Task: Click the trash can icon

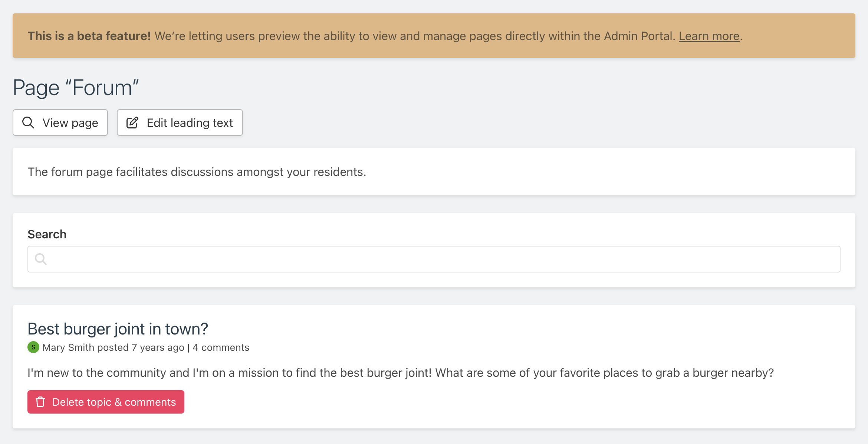Action: tap(40, 402)
